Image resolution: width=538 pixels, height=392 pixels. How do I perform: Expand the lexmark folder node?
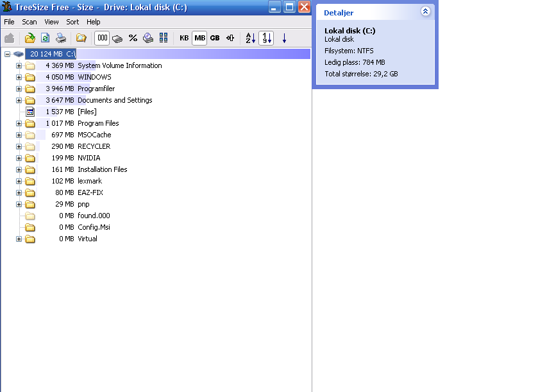coord(19,181)
